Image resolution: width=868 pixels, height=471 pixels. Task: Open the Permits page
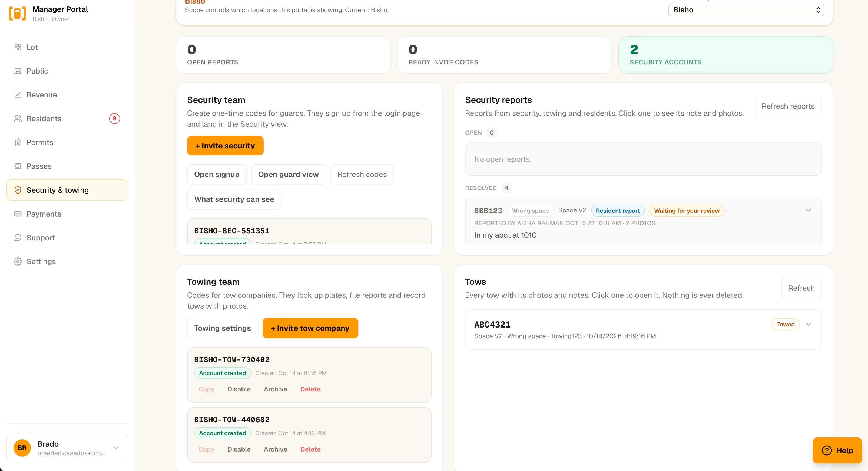click(x=67, y=142)
